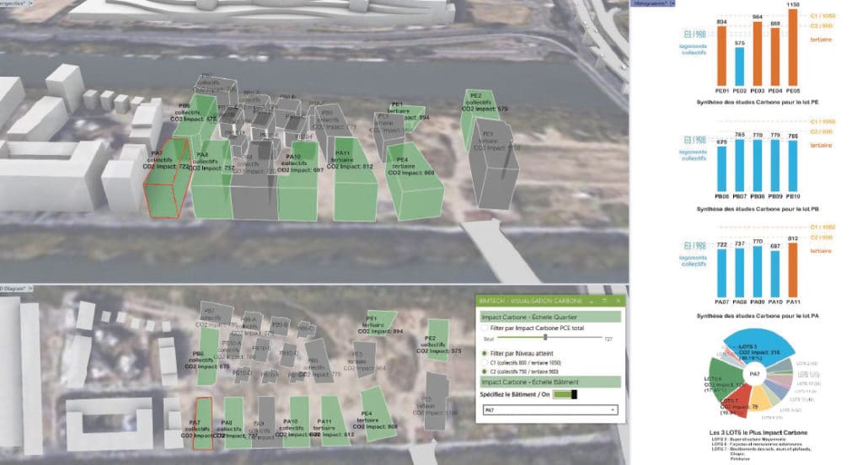Click the red LOTS 7 pie slice
This screenshot has width=868, height=465.
(737, 403)
